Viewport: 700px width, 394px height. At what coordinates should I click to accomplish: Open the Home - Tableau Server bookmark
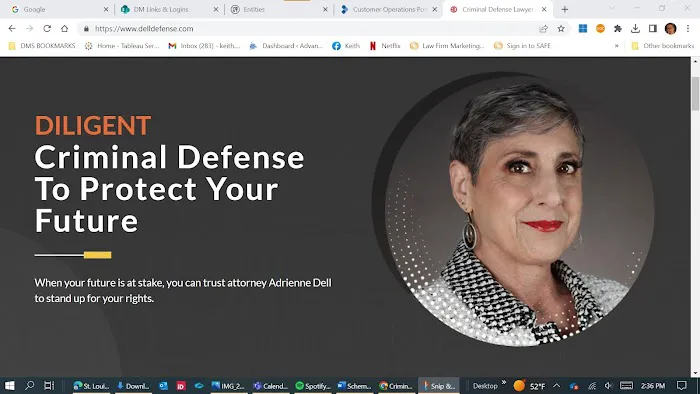click(122, 46)
